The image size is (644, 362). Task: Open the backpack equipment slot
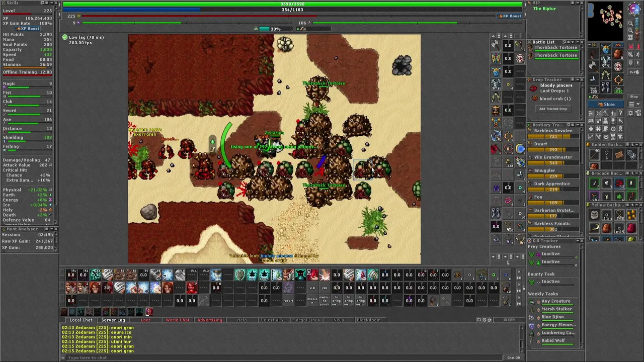618,54
